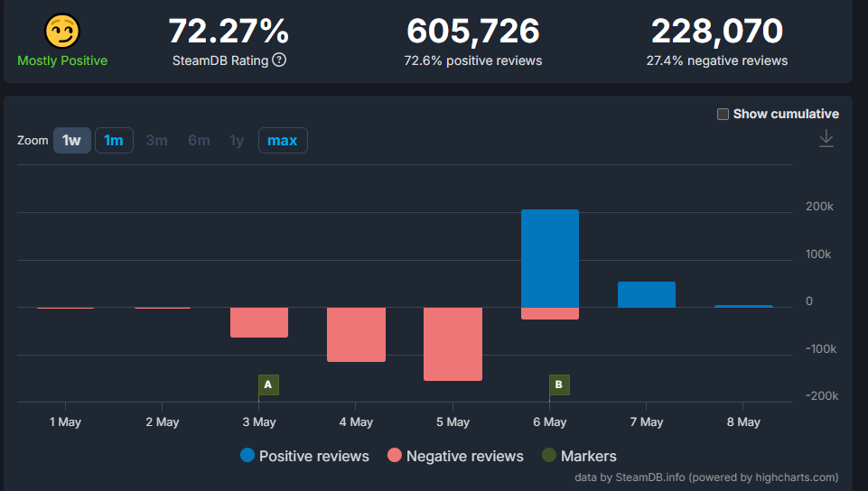Screen dimensions: 868x491
Task: Click the 3m zoom button
Action: (156, 141)
